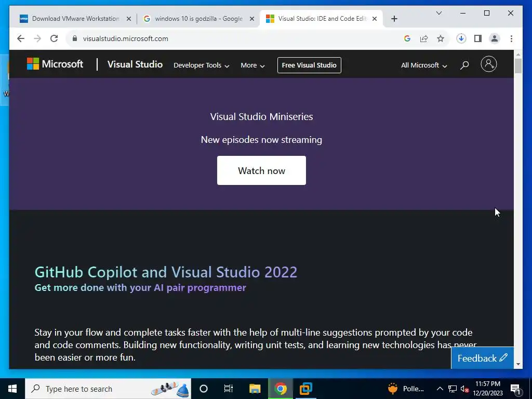Click the muted volume tray icon
The height and width of the screenshot is (399, 532).
464,389
